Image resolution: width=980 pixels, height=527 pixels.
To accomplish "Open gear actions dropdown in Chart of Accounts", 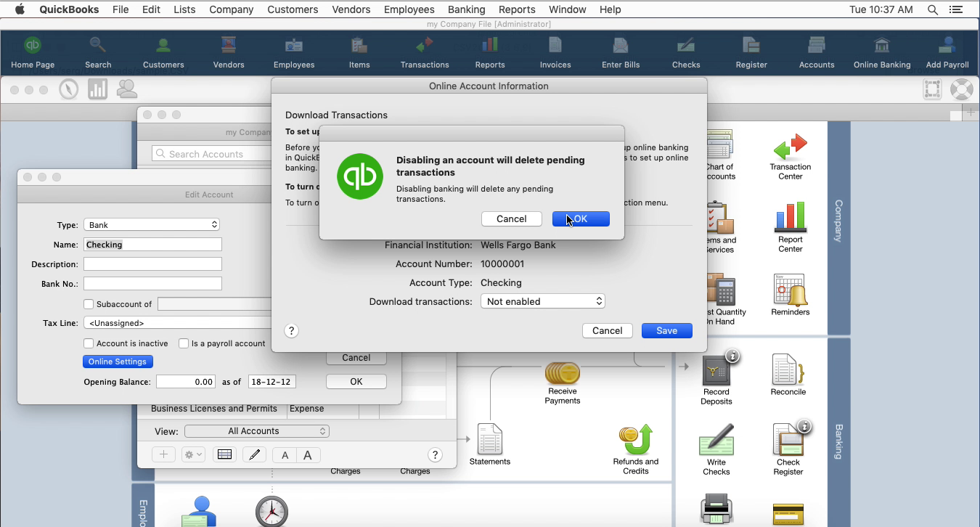I will pyautogui.click(x=193, y=455).
